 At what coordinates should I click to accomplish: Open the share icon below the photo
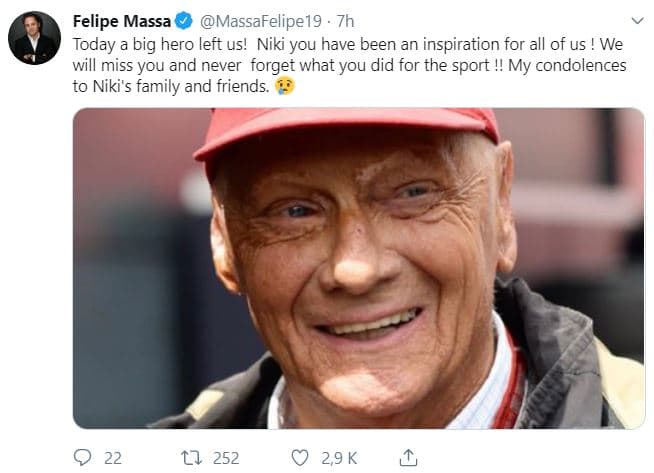pyautogui.click(x=407, y=457)
